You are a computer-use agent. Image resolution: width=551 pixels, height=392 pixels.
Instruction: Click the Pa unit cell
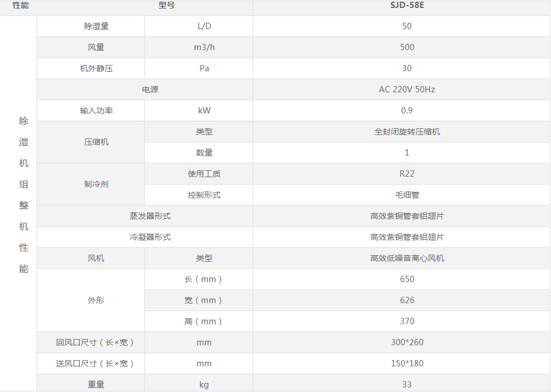point(204,68)
